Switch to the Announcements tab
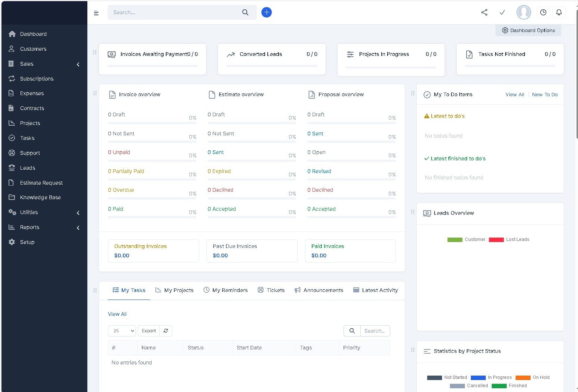This screenshot has width=578, height=392. [319, 290]
